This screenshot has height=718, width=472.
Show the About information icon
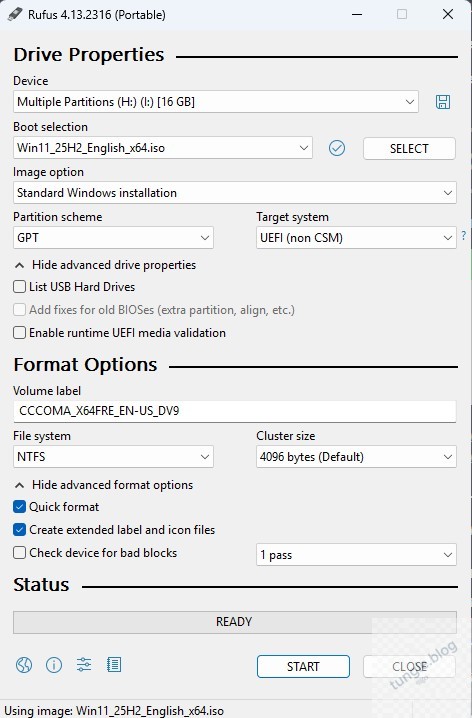[x=54, y=664]
